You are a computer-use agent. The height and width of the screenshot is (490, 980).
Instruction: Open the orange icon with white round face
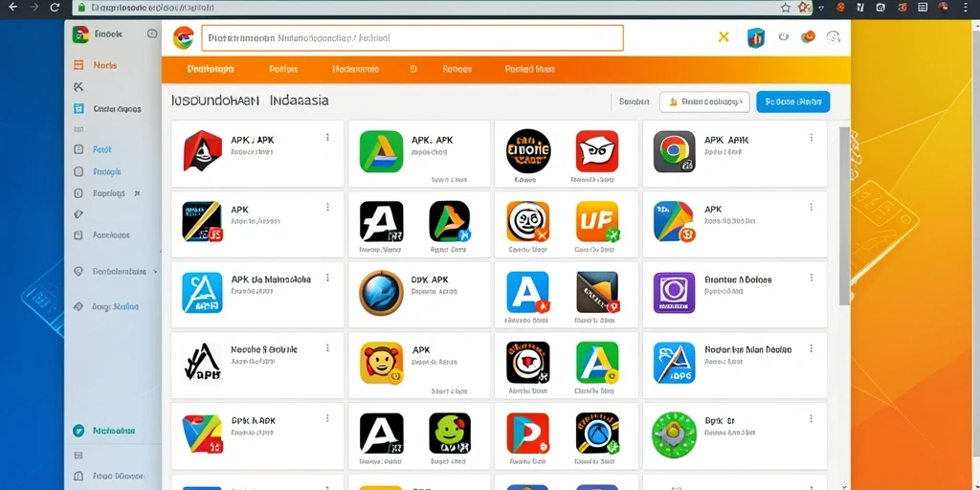528,221
